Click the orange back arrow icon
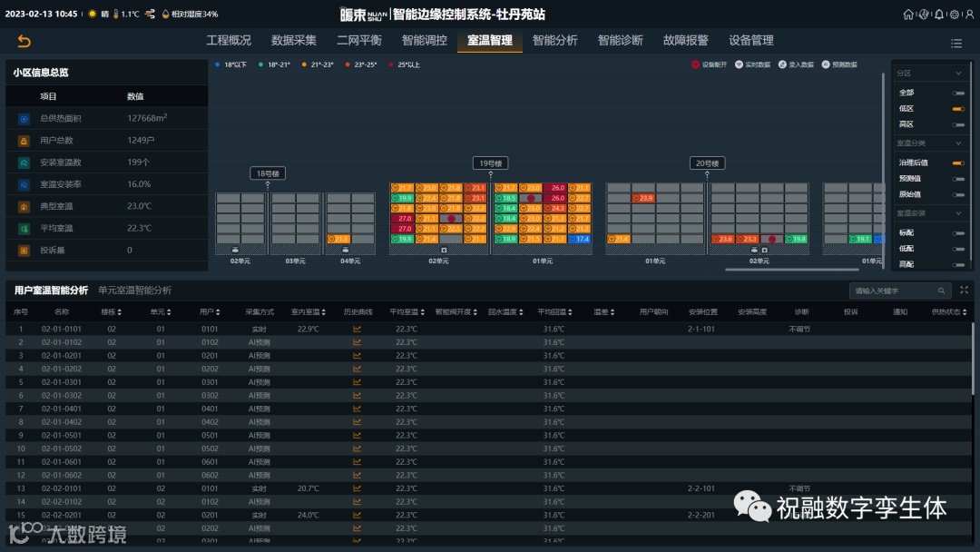The width and height of the screenshot is (980, 552). point(24,41)
